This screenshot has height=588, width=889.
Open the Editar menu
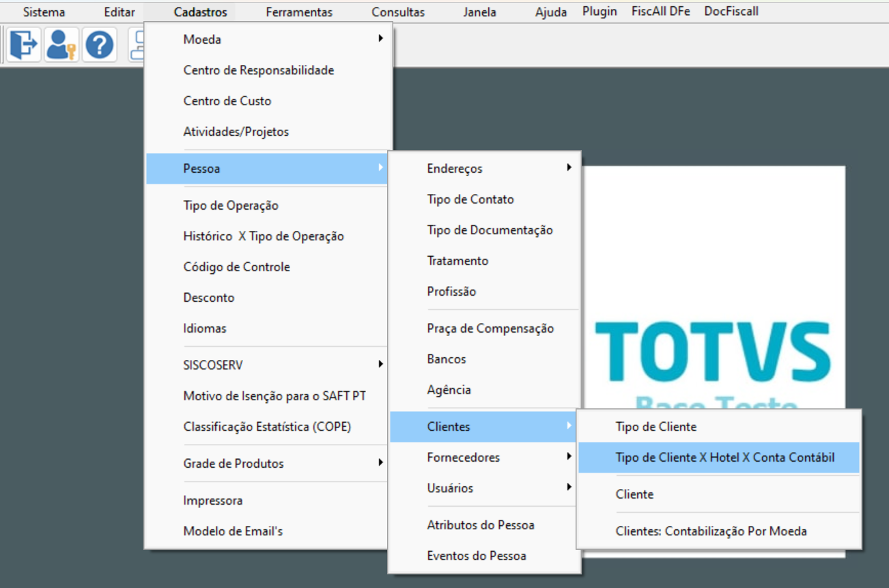pos(119,12)
